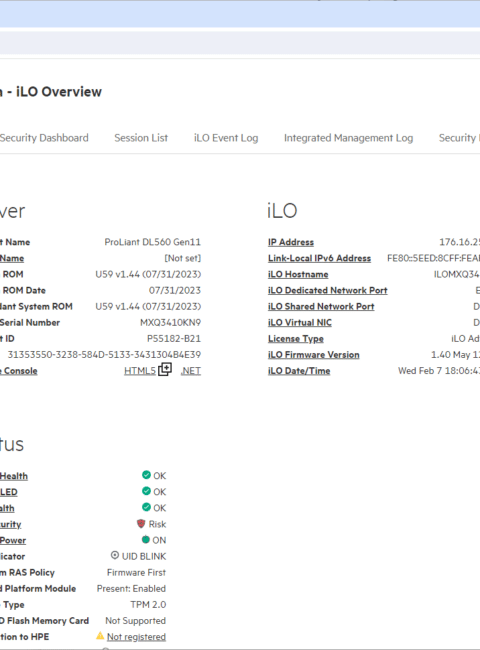Click the yellow warning icon beside Not registered
This screenshot has width=480, height=650.
[x=100, y=635]
